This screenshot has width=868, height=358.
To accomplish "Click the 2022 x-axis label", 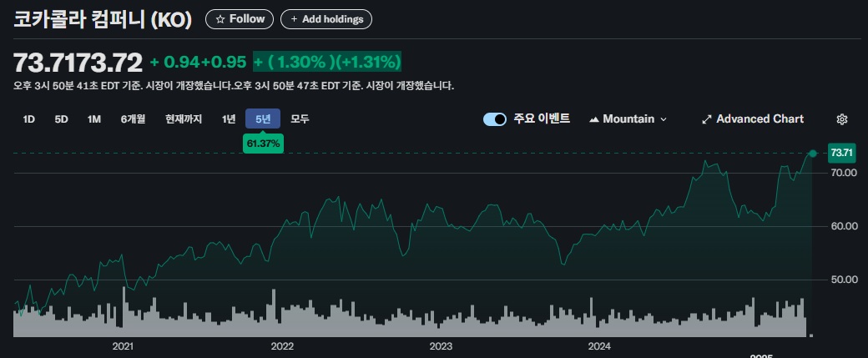I will [282, 346].
